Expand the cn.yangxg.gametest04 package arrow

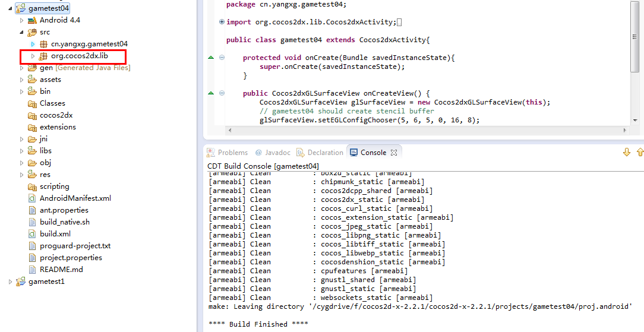(x=33, y=44)
